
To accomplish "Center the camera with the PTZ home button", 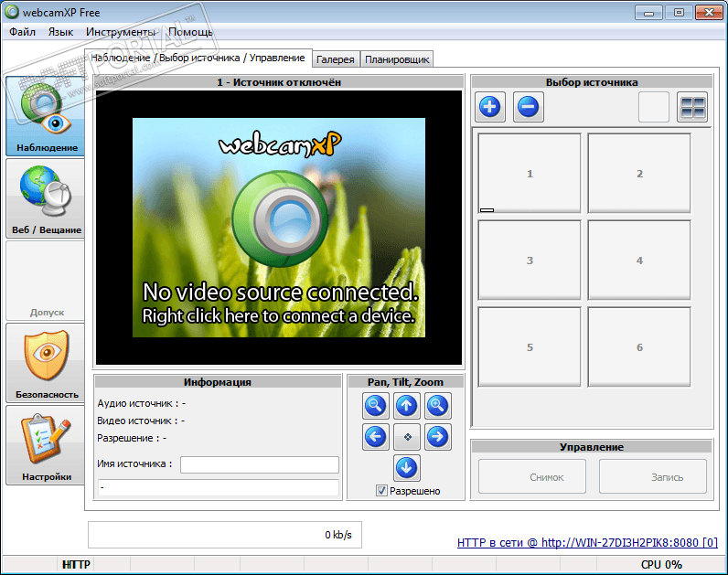I will (x=407, y=437).
